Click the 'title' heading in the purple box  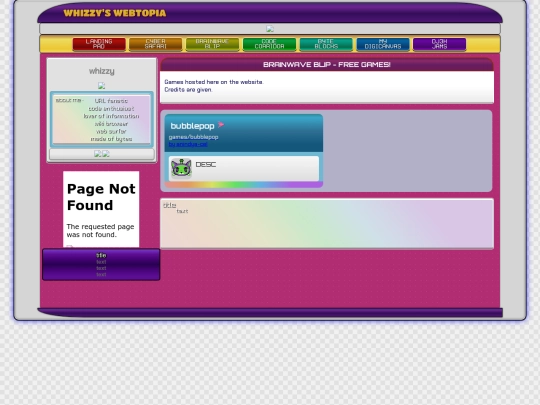[101, 255]
